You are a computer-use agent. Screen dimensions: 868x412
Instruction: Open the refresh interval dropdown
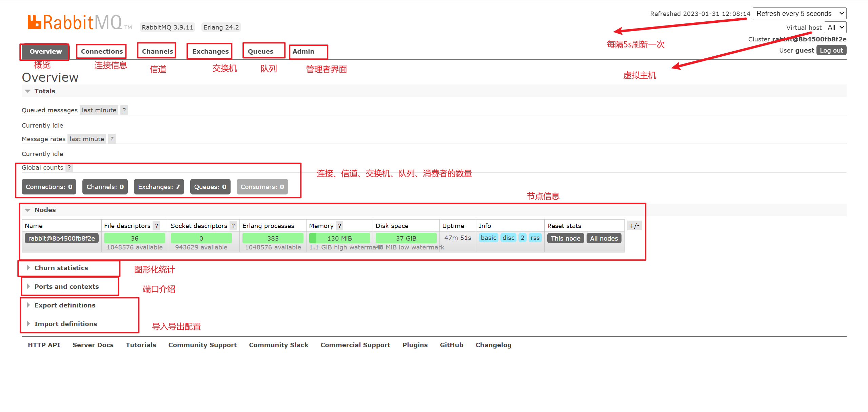[x=799, y=14]
